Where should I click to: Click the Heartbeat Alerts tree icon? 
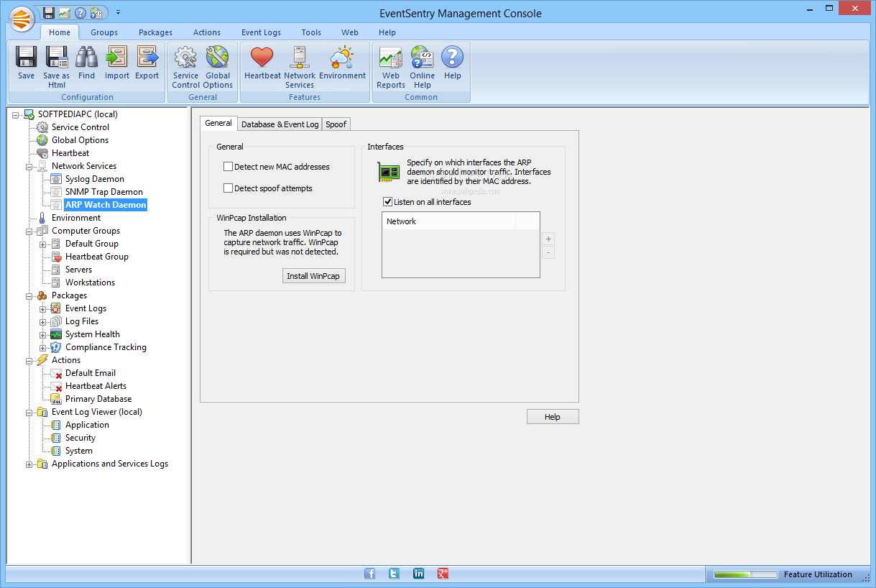[56, 386]
